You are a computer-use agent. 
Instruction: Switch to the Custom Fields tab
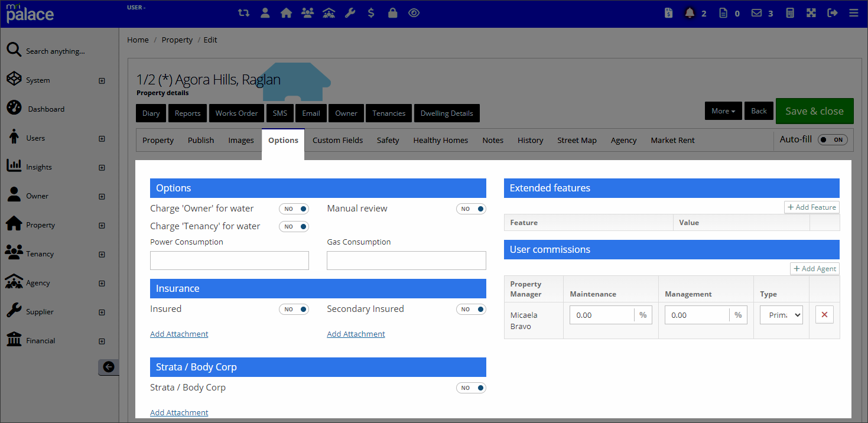pyautogui.click(x=337, y=140)
